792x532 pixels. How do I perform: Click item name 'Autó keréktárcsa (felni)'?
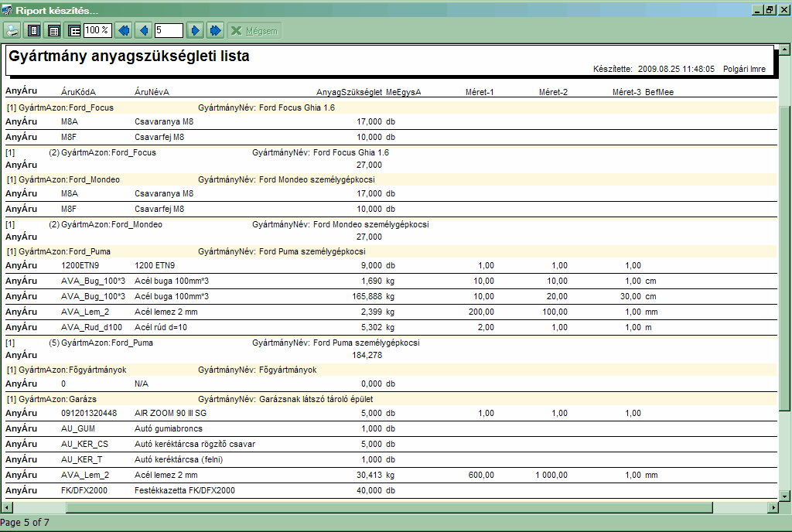click(x=179, y=459)
